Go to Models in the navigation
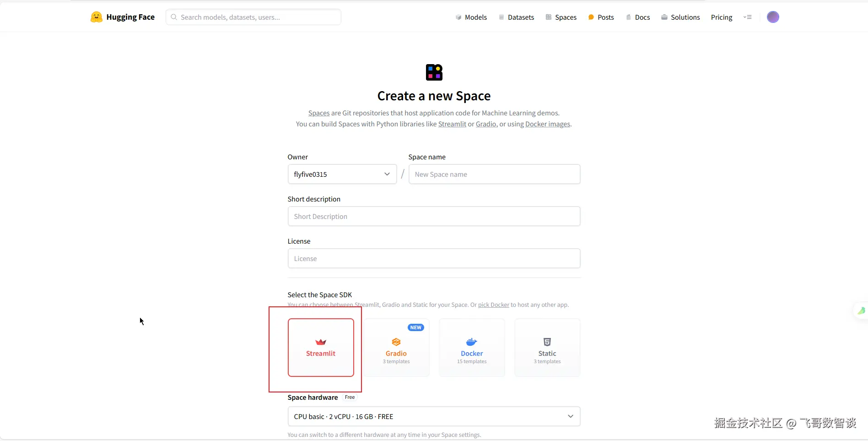 (471, 17)
